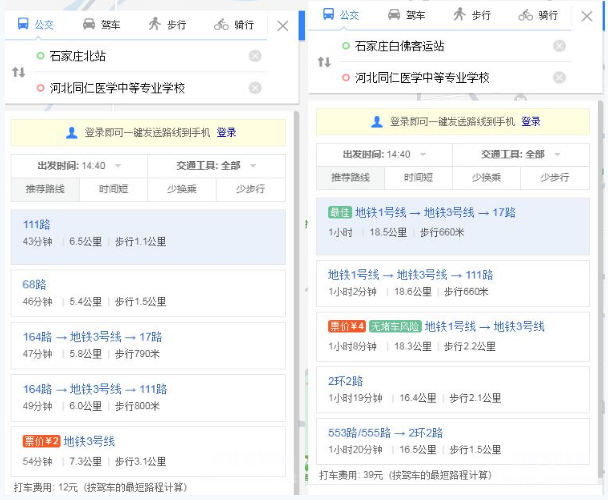Select 少换乘 filter in left panel
Image resolution: width=608 pixels, height=500 pixels.
181,189
